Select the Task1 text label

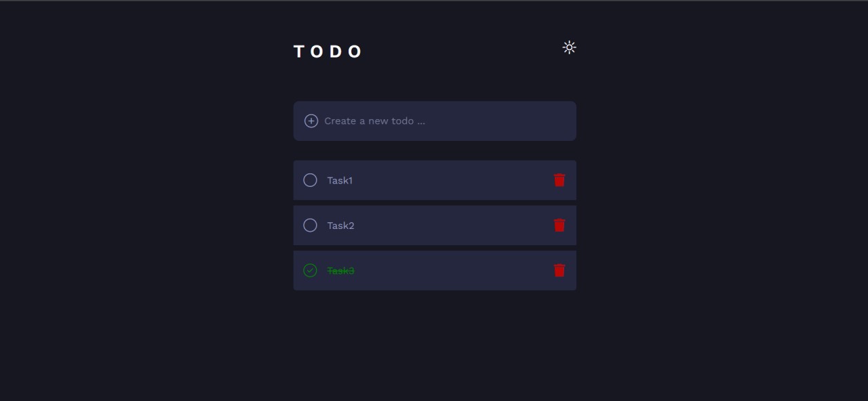pyautogui.click(x=340, y=181)
